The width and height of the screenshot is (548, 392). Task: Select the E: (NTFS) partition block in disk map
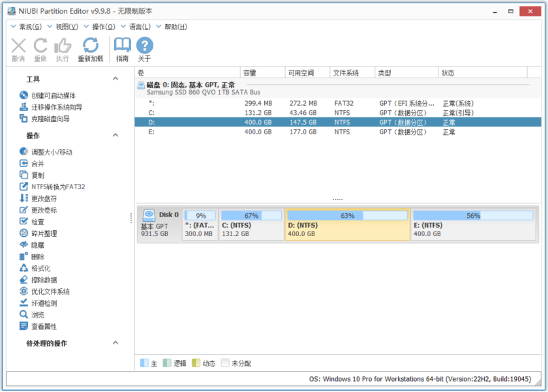(x=472, y=225)
